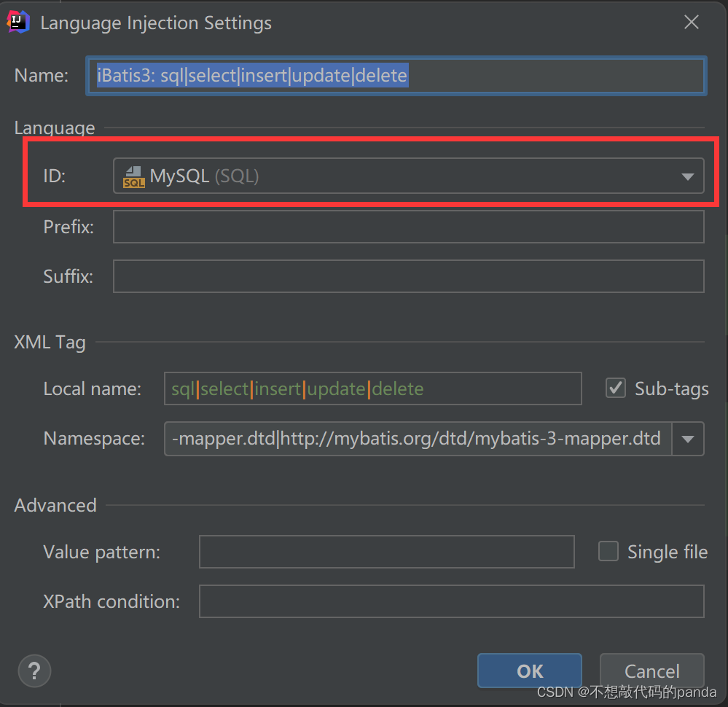The width and height of the screenshot is (728, 707).
Task: Focus the Name input field
Action: (x=396, y=76)
